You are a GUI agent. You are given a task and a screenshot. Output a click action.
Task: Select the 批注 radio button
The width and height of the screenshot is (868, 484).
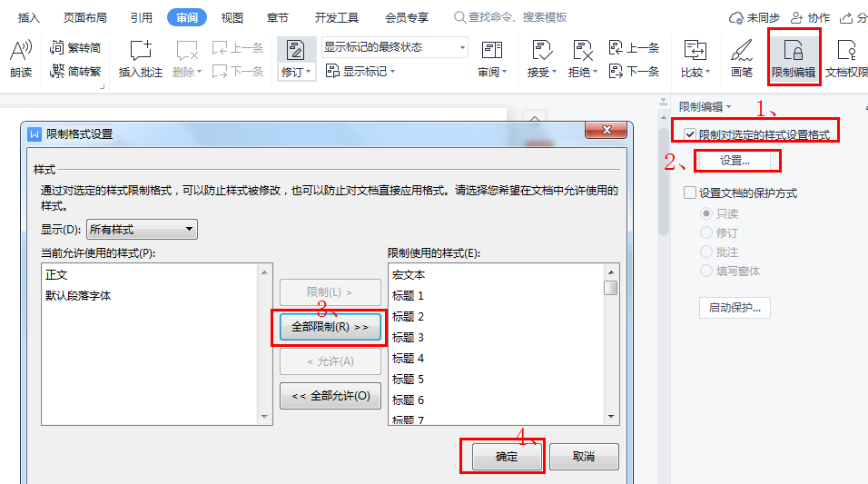click(x=706, y=252)
